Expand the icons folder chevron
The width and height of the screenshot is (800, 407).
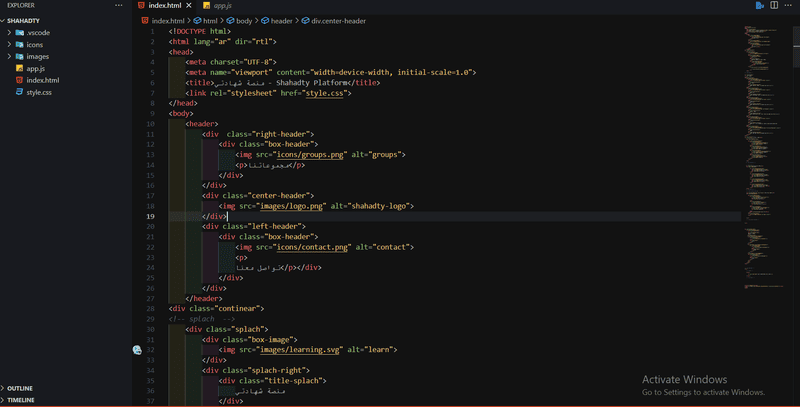coord(9,44)
